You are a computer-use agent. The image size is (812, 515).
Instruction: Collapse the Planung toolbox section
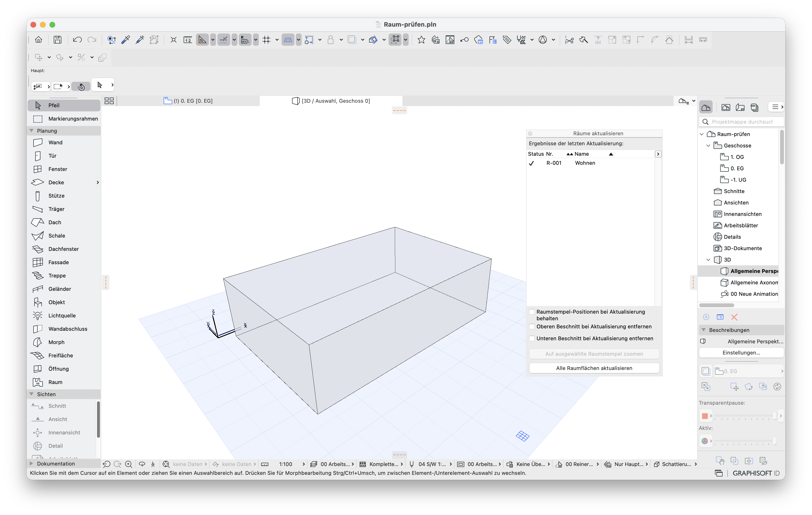[x=31, y=131]
